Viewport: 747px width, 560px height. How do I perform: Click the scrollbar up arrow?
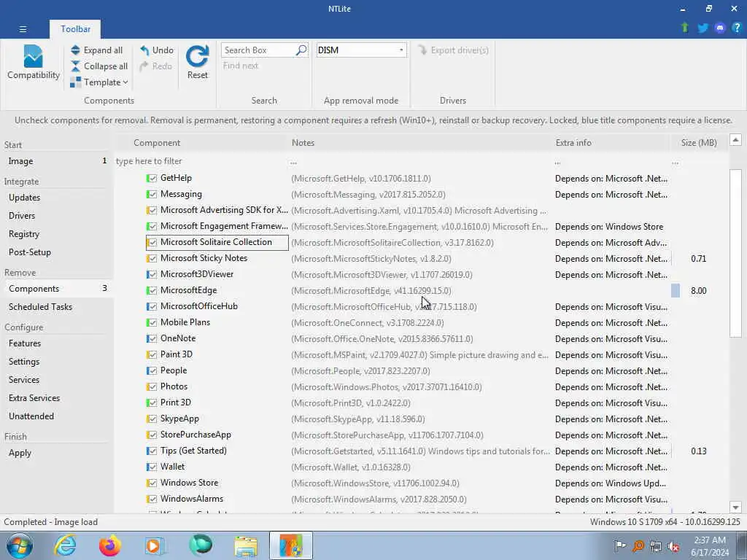click(735, 139)
